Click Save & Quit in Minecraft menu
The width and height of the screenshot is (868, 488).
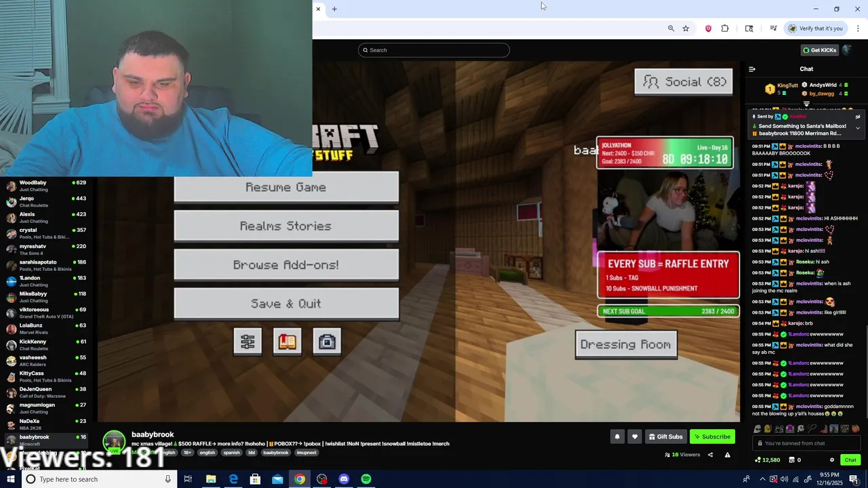286,304
